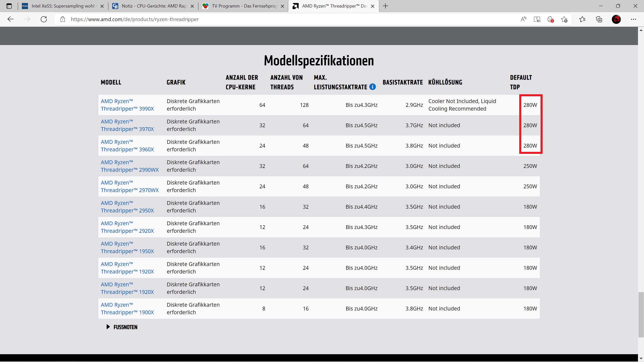The width and height of the screenshot is (644, 362).
Task: Click add to favorites star icon
Action: (564, 19)
